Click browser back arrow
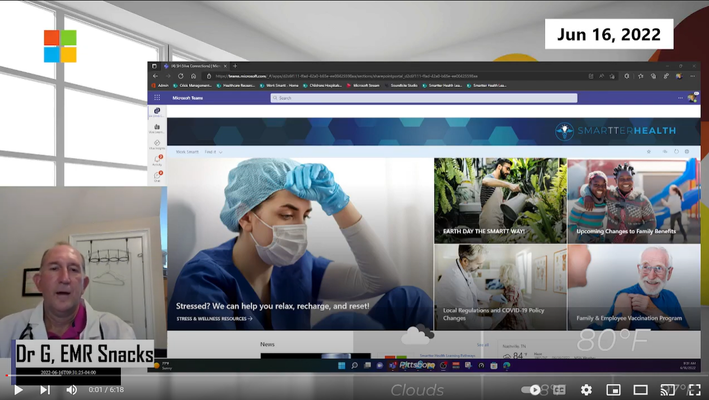 pos(156,76)
